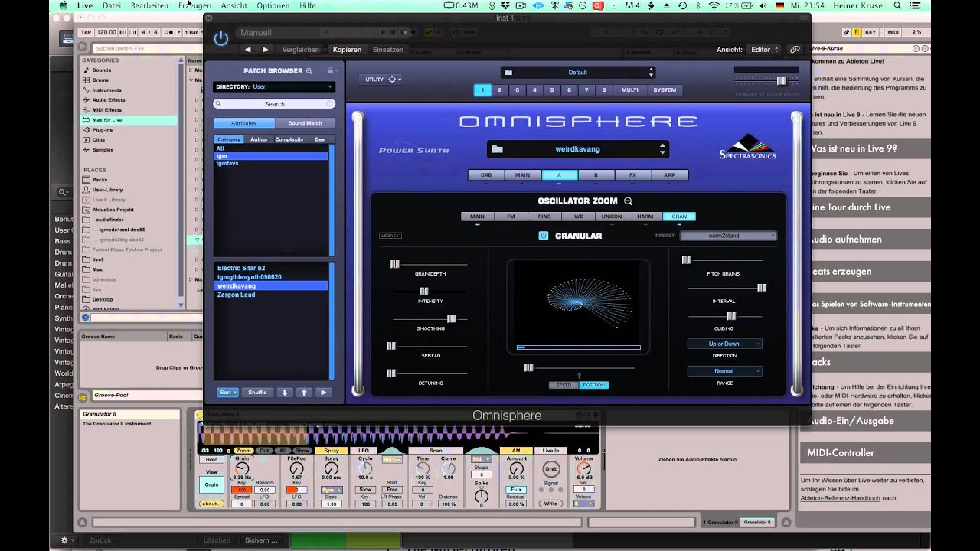Image resolution: width=980 pixels, height=551 pixels.
Task: Switch to the FX tab
Action: point(632,175)
